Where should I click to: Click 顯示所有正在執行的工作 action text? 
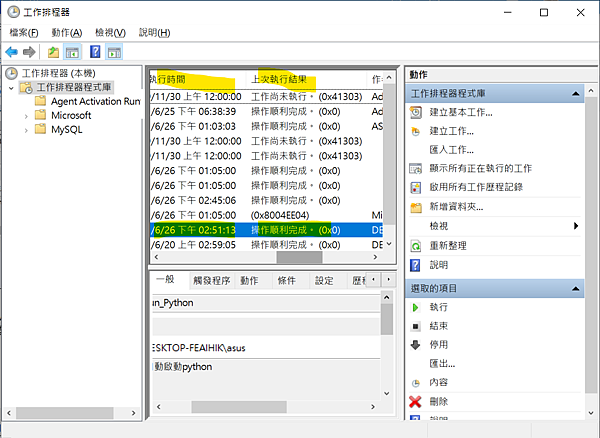tap(481, 168)
